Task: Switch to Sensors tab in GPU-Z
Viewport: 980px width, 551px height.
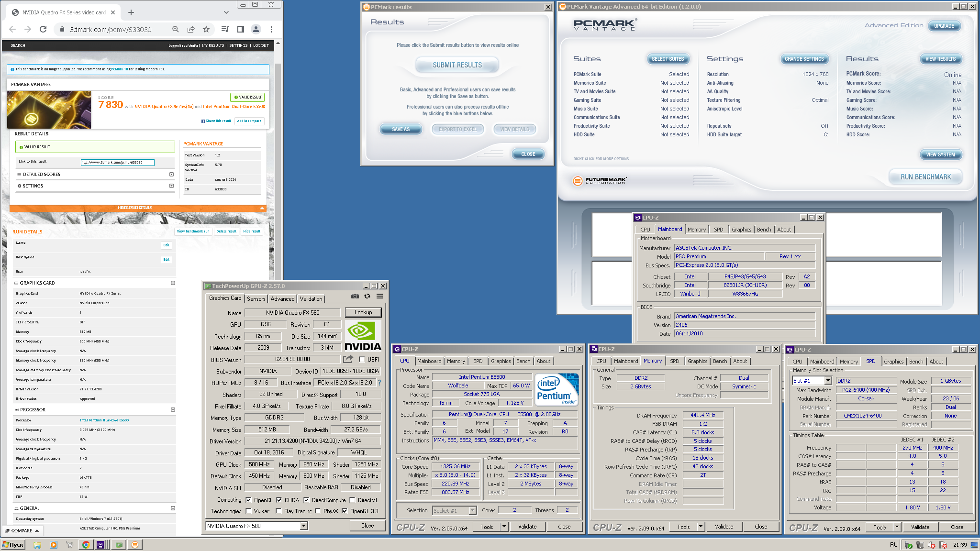Action: click(256, 299)
